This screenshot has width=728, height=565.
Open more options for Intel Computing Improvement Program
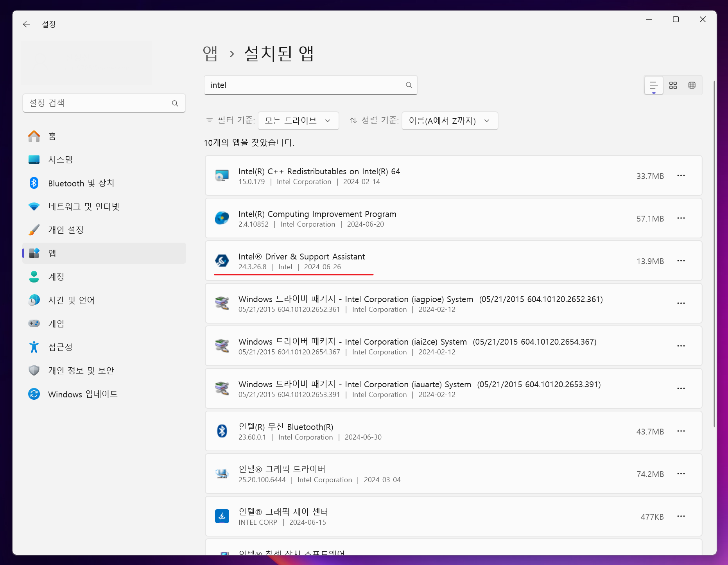[681, 218]
